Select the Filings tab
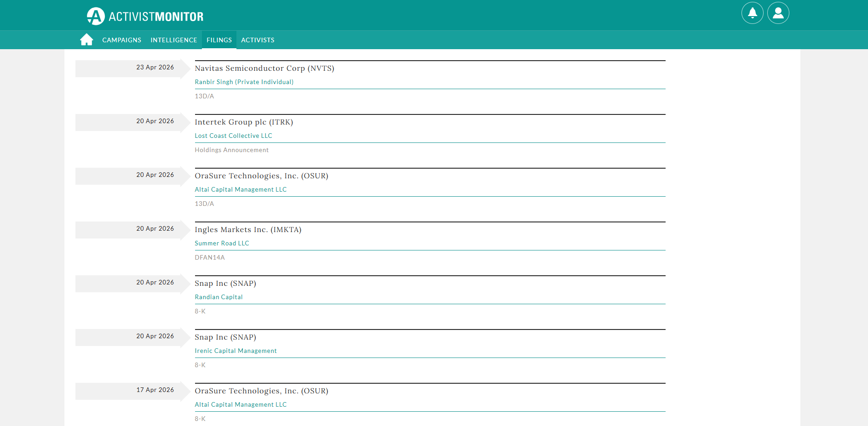Screen dimensions: 868x426 pyautogui.click(x=219, y=40)
